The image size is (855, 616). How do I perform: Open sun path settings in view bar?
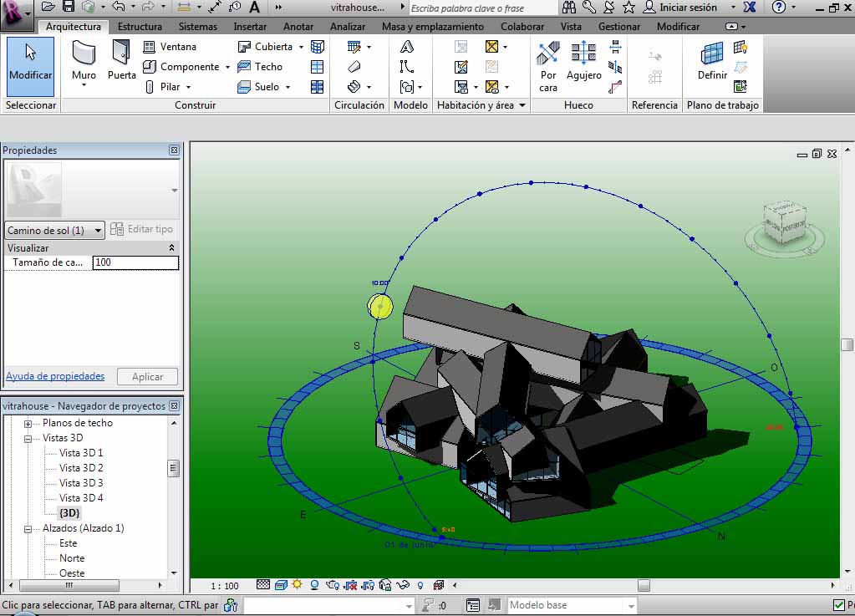pyautogui.click(x=297, y=585)
